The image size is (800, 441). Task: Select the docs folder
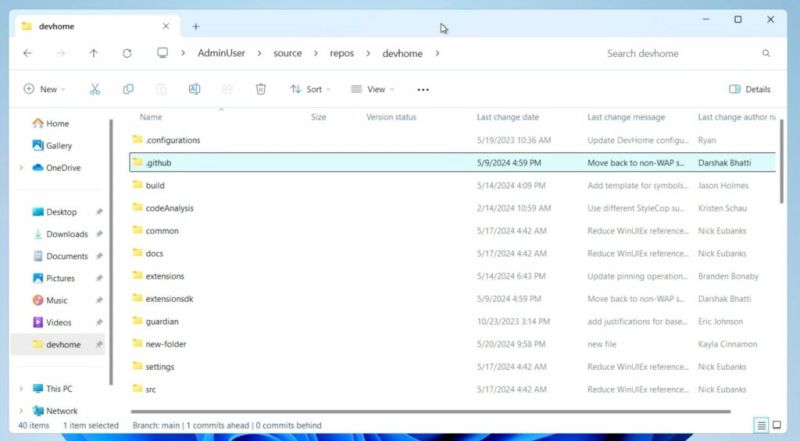[x=154, y=253]
